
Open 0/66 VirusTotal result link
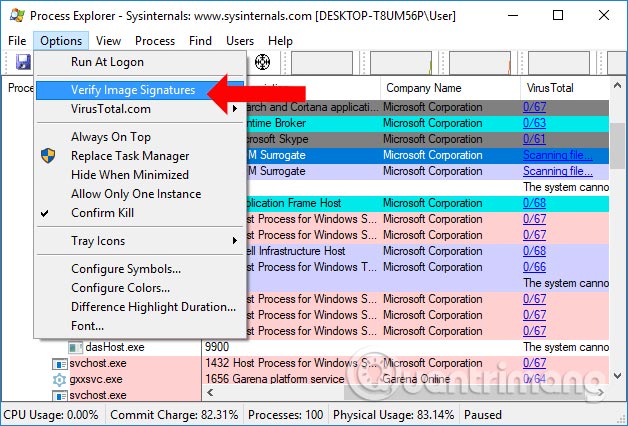pos(534,267)
